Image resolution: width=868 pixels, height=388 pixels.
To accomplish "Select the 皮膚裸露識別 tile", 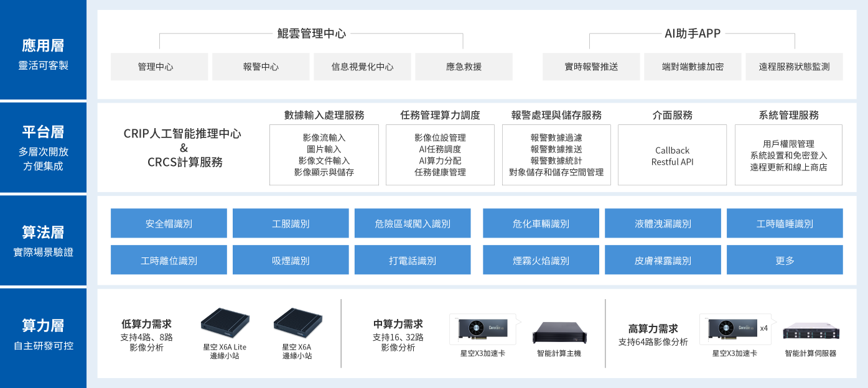I will tap(663, 260).
